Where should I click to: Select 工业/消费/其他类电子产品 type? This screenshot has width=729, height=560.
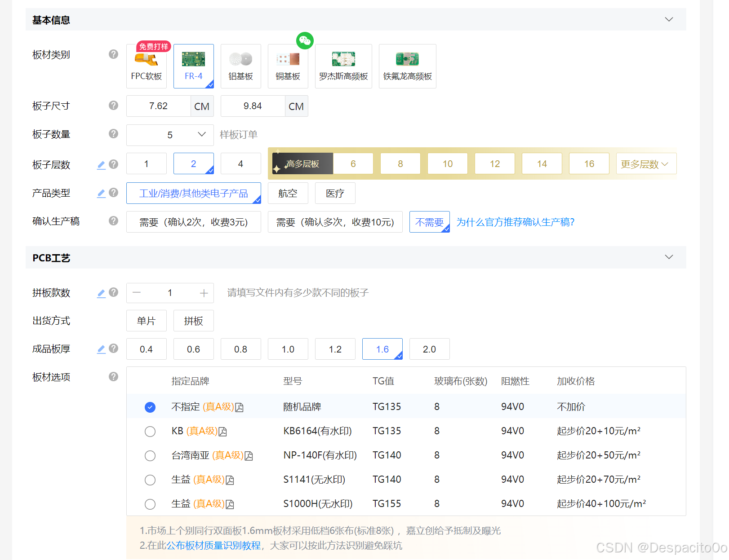pos(194,193)
